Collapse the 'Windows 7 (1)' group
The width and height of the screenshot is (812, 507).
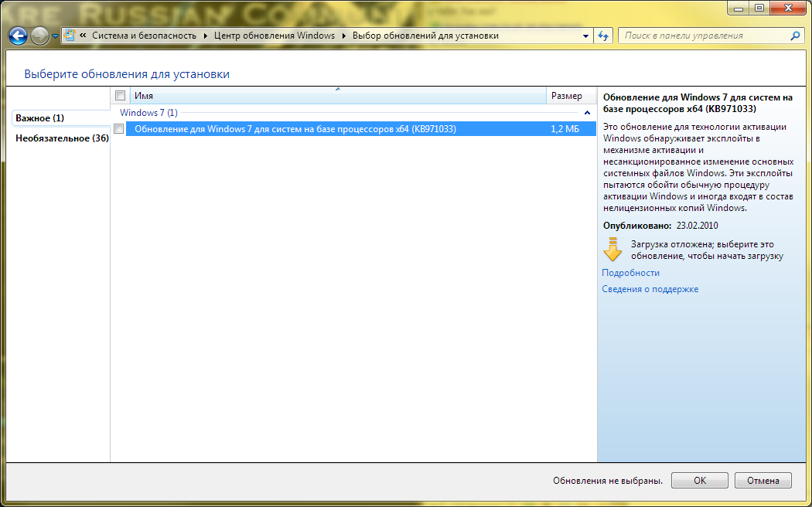(x=587, y=113)
